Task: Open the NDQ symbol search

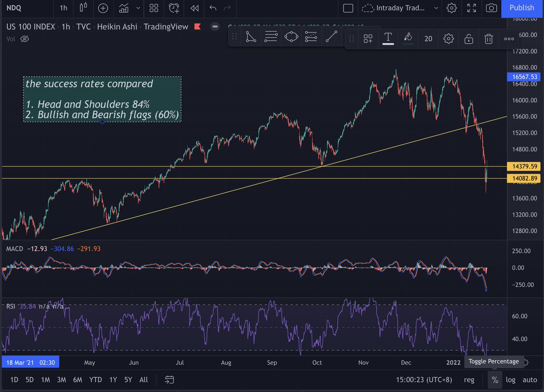Action: pyautogui.click(x=14, y=8)
